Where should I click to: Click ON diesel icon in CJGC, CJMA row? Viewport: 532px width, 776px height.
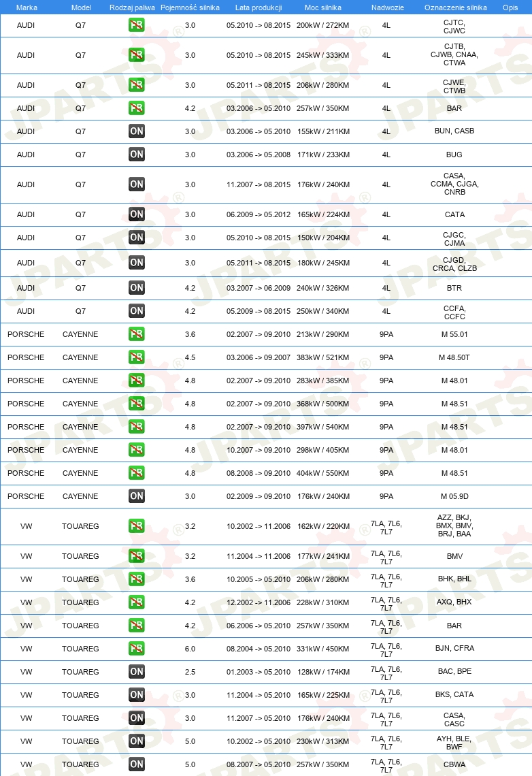(137, 238)
